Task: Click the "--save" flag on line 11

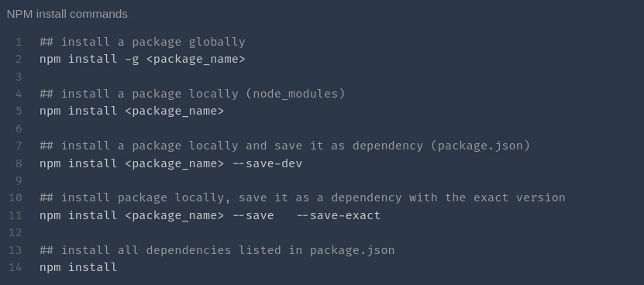Action: point(253,215)
